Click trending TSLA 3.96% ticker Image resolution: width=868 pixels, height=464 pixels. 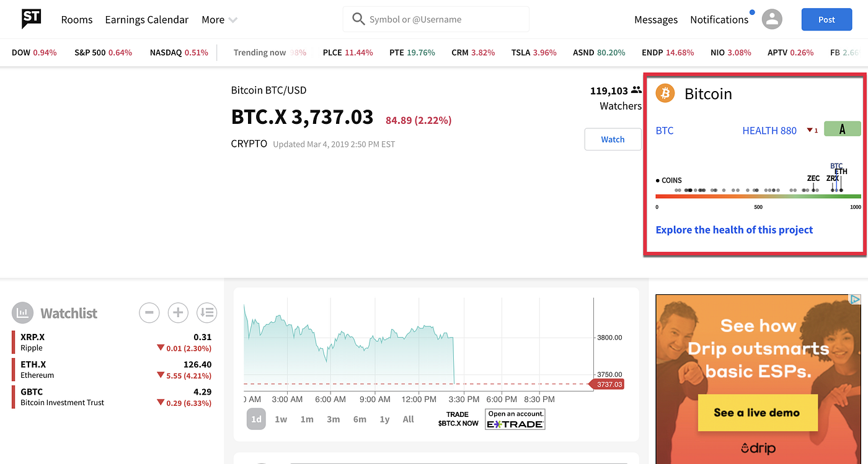[534, 53]
